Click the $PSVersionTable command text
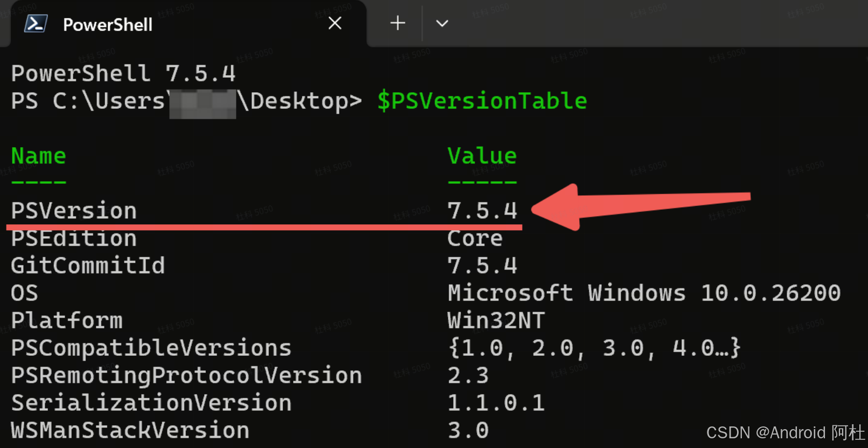The image size is (868, 448). [481, 100]
